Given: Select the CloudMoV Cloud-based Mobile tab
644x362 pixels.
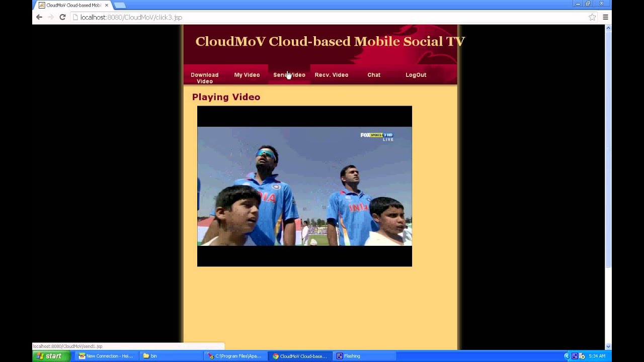Looking at the screenshot, I should pos(73,5).
